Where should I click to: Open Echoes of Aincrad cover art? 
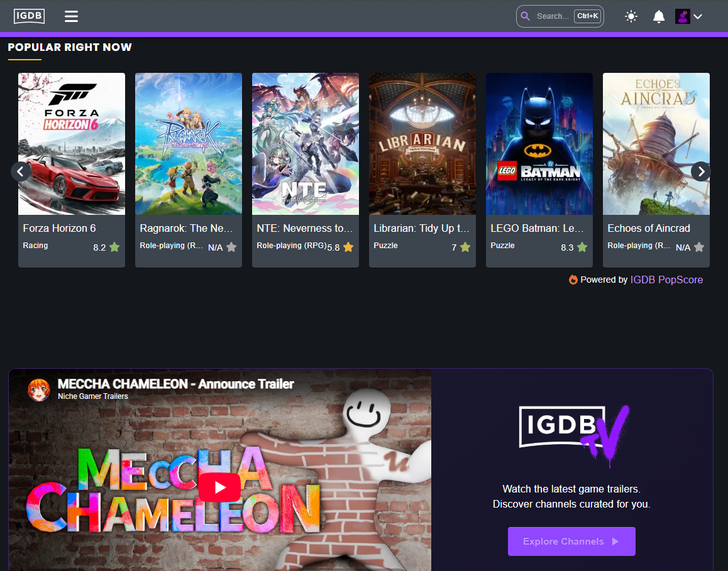(x=656, y=144)
